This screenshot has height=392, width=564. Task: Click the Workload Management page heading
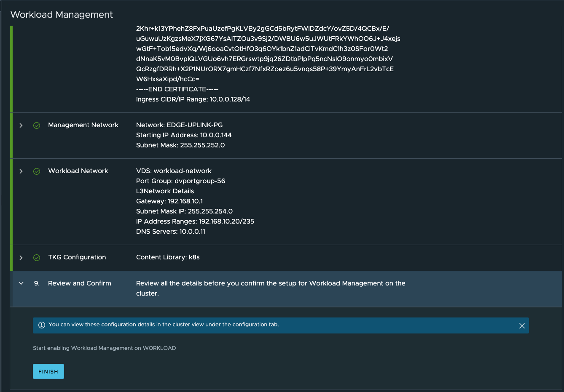tap(62, 15)
